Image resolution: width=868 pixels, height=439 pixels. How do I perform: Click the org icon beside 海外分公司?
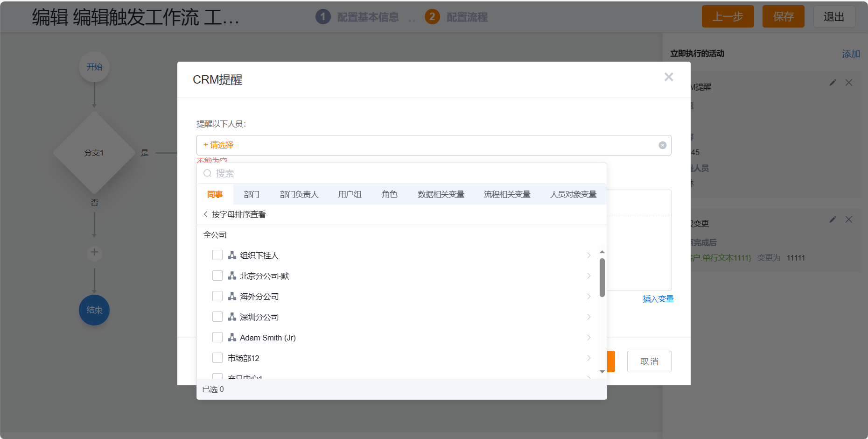(232, 297)
